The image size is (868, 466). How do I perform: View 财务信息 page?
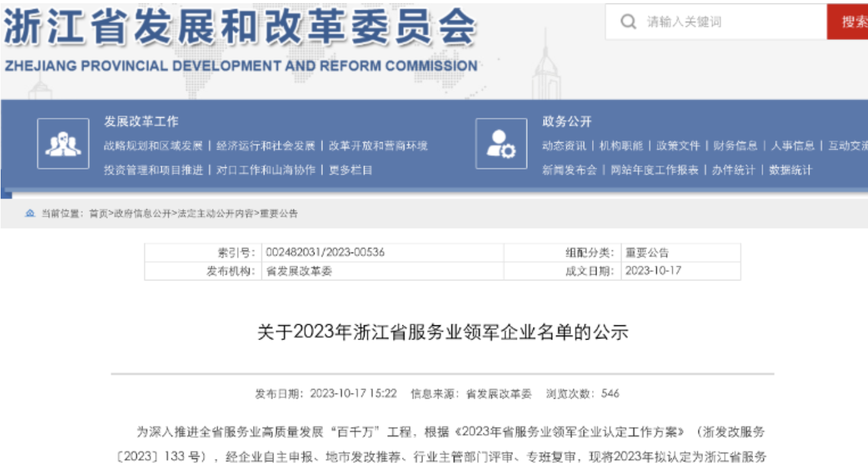click(735, 146)
